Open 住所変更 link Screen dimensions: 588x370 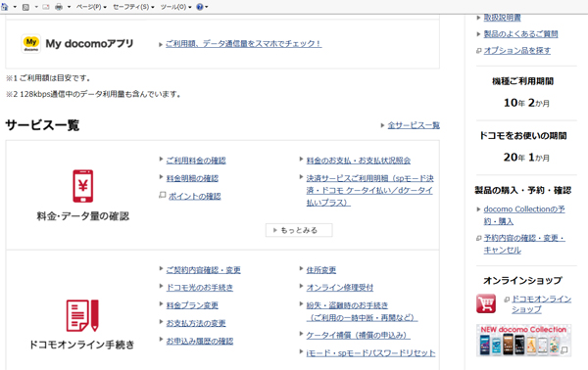point(321,270)
